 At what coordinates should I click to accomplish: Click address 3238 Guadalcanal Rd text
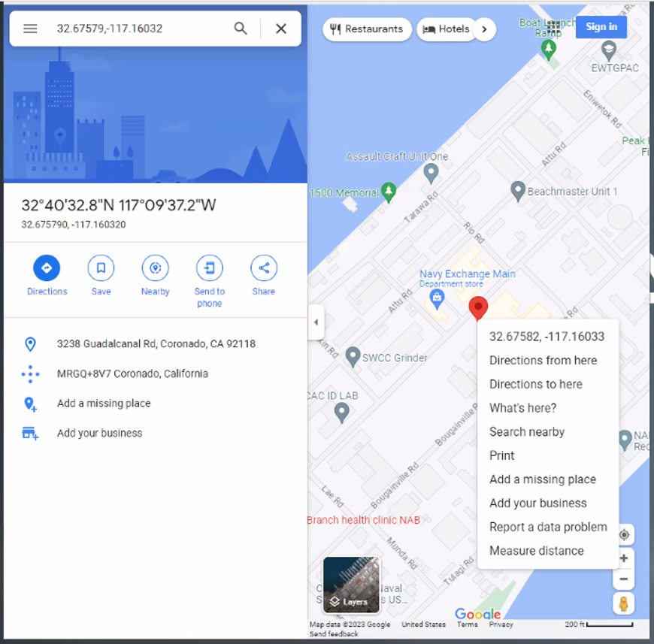coord(156,344)
